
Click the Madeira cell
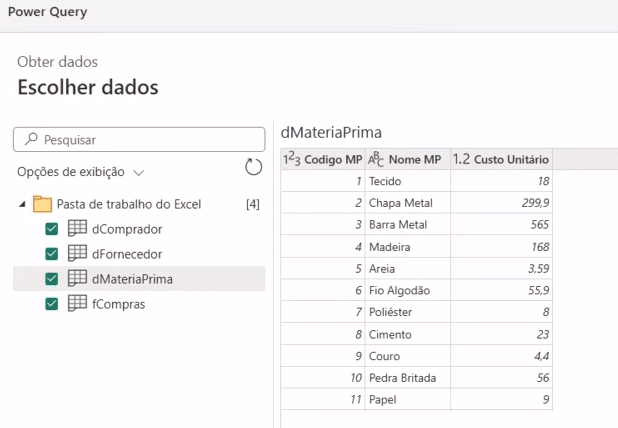(408, 247)
